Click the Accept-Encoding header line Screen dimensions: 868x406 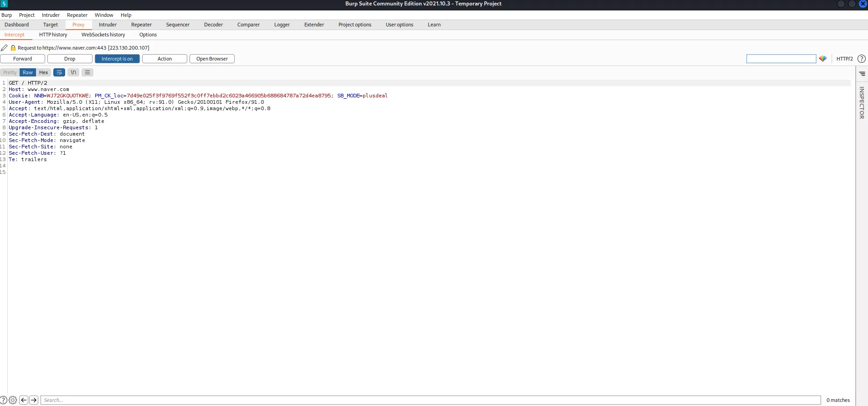[x=56, y=121]
